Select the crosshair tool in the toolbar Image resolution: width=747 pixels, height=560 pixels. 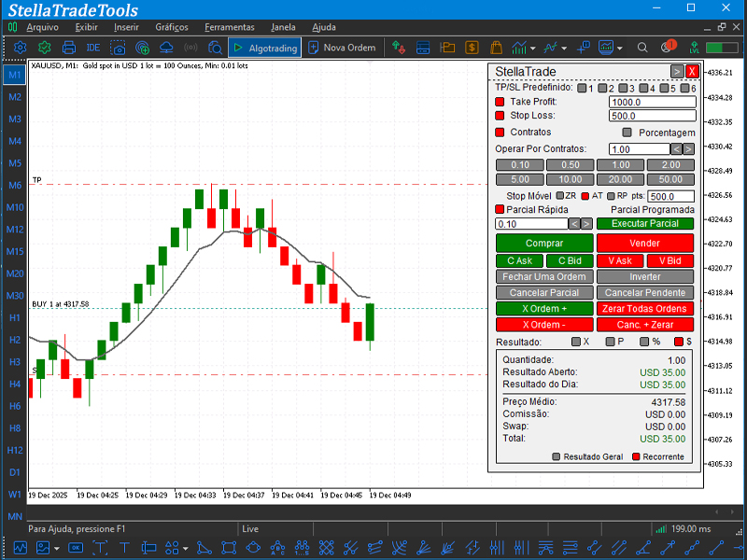click(x=580, y=48)
